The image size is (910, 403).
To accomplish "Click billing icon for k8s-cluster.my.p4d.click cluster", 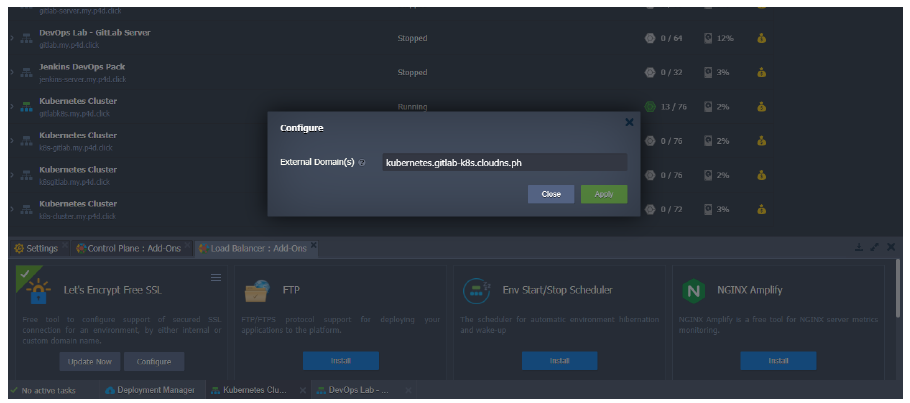I will click(x=761, y=209).
